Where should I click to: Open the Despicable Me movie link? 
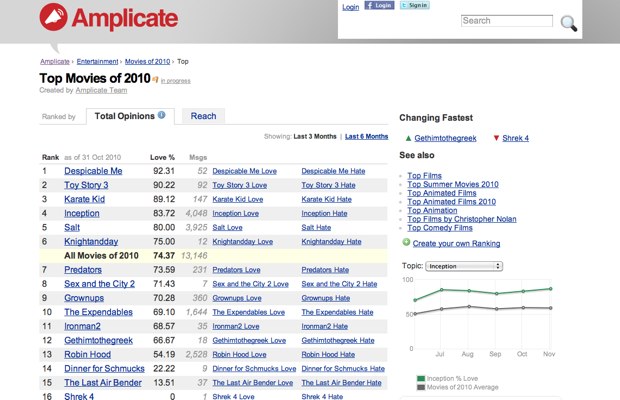[x=93, y=171]
